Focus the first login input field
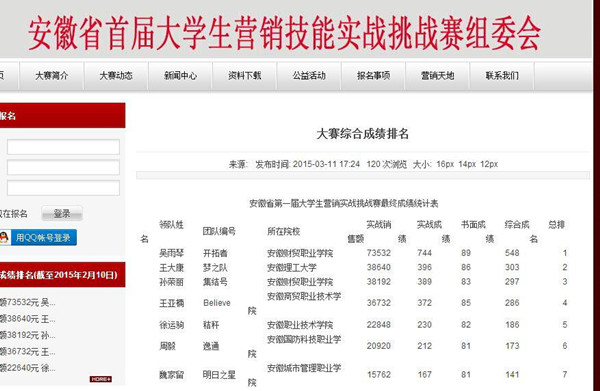This screenshot has height=391, width=600. (64, 147)
